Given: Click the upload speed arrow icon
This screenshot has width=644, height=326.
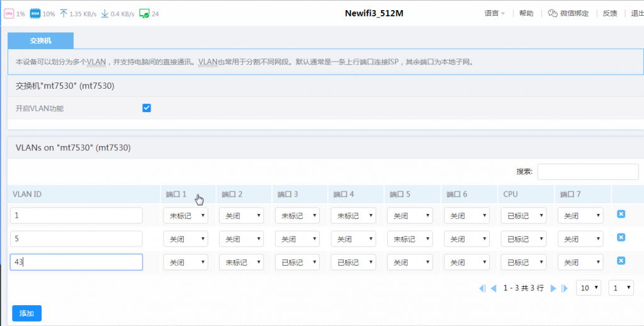Looking at the screenshot, I should click(x=63, y=14).
